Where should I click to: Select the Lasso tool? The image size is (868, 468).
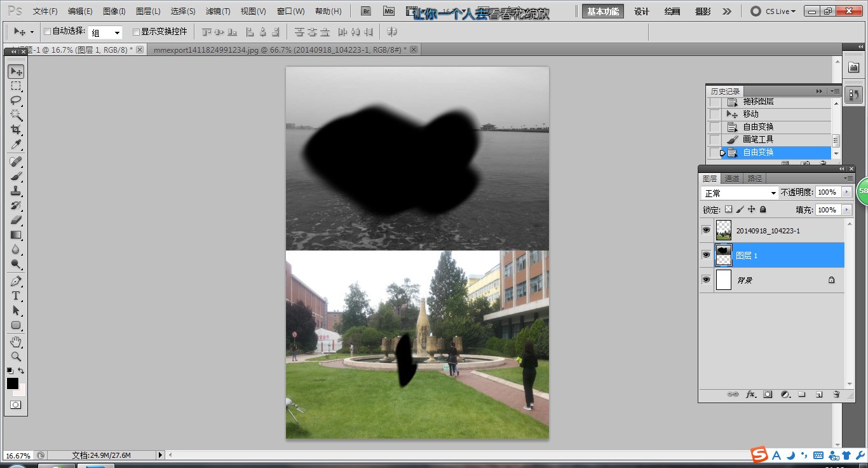[16, 100]
